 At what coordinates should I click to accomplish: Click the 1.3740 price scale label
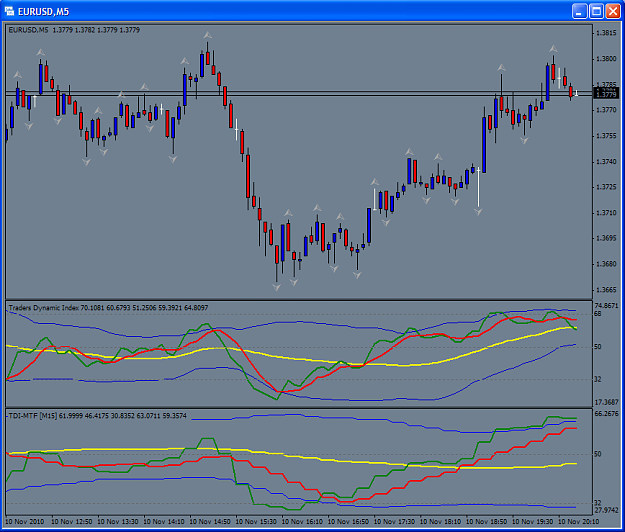(606, 161)
